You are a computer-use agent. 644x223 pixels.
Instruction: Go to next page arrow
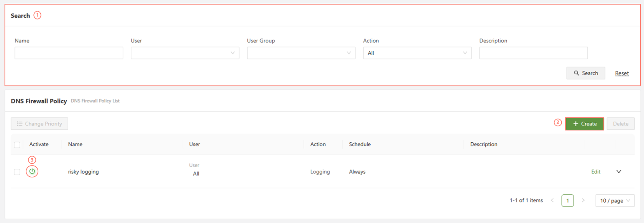pos(583,200)
